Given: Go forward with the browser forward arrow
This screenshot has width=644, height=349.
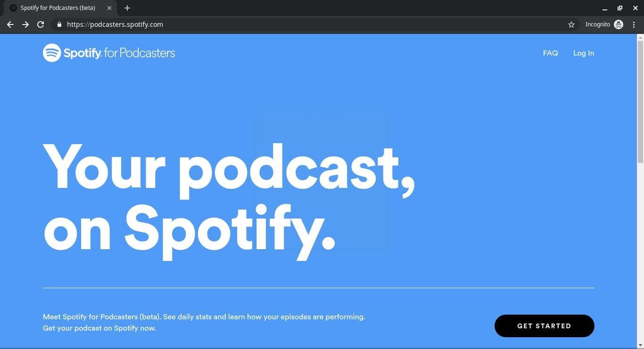Looking at the screenshot, I should [x=25, y=24].
